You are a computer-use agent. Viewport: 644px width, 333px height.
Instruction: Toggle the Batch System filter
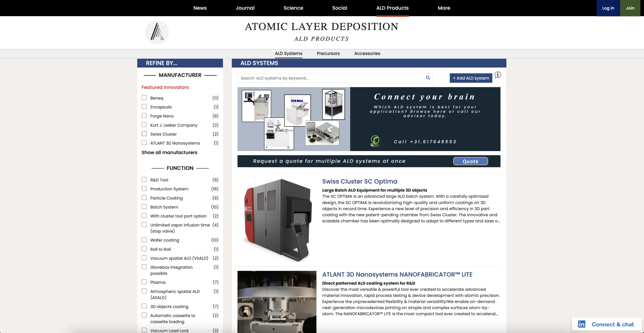pyautogui.click(x=144, y=206)
